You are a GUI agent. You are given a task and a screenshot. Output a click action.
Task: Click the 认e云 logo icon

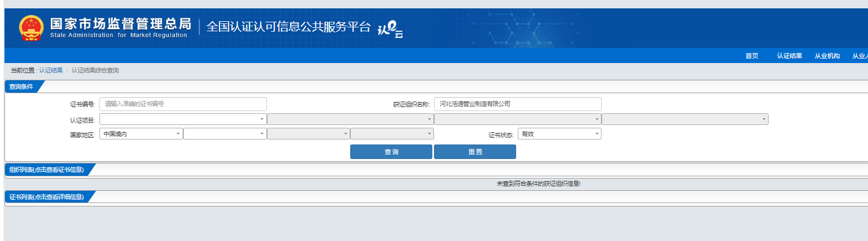pos(391,28)
